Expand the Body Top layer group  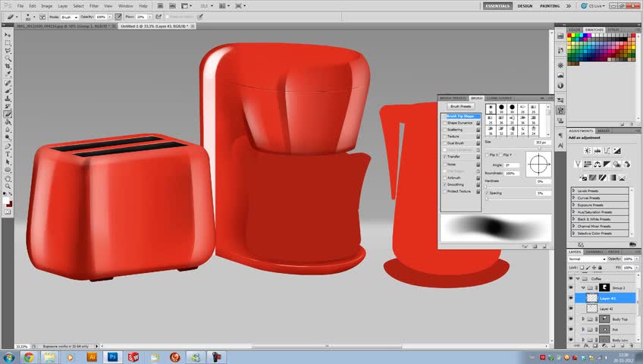(x=582, y=319)
